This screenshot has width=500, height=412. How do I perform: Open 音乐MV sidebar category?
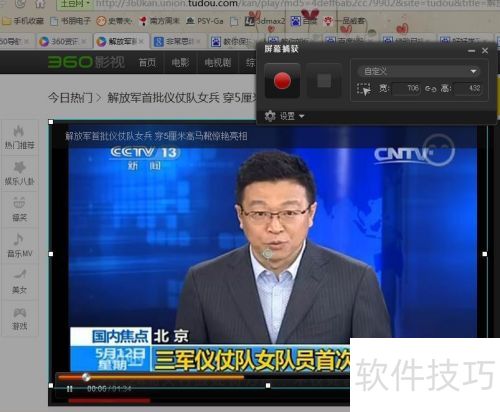pyautogui.click(x=19, y=245)
